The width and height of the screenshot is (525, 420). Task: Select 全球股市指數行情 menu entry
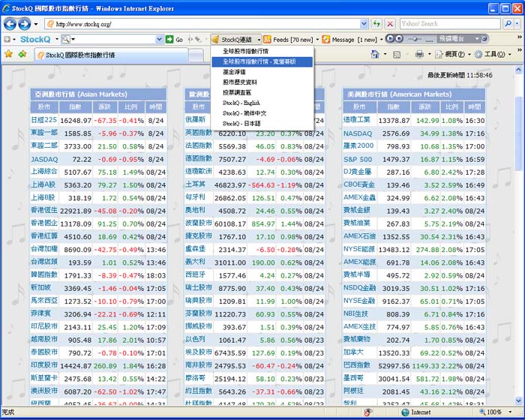(x=262, y=51)
